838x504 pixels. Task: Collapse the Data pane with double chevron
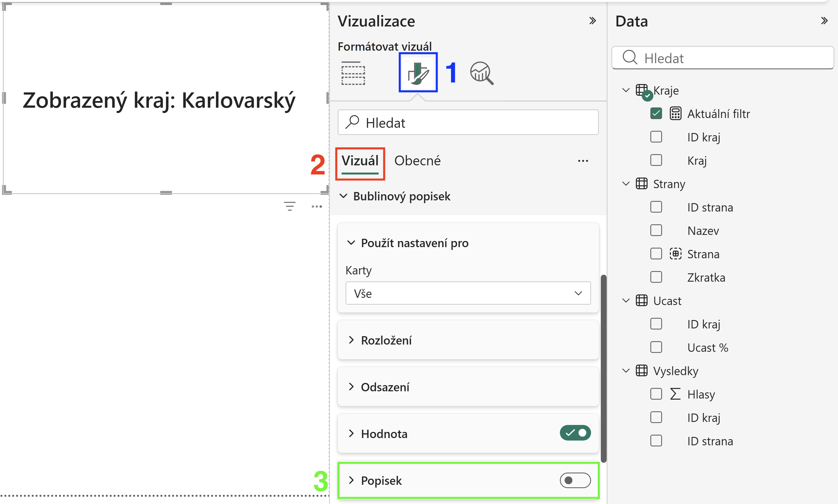(824, 21)
